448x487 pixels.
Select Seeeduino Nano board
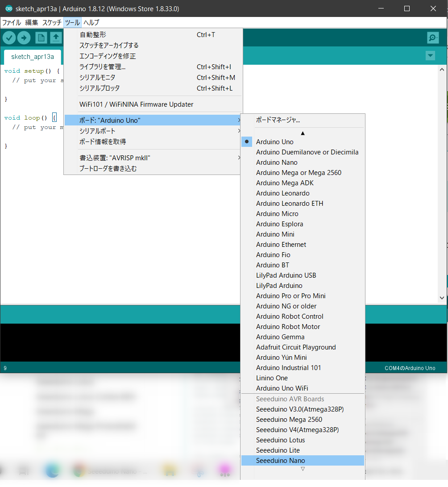pos(303,460)
